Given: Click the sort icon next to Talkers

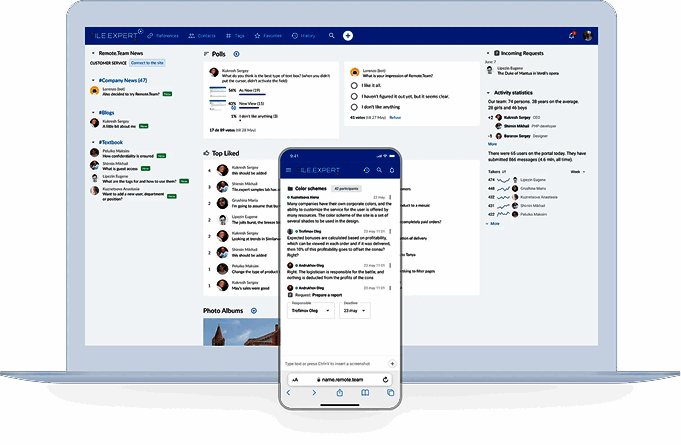Looking at the screenshot, I should [504, 172].
